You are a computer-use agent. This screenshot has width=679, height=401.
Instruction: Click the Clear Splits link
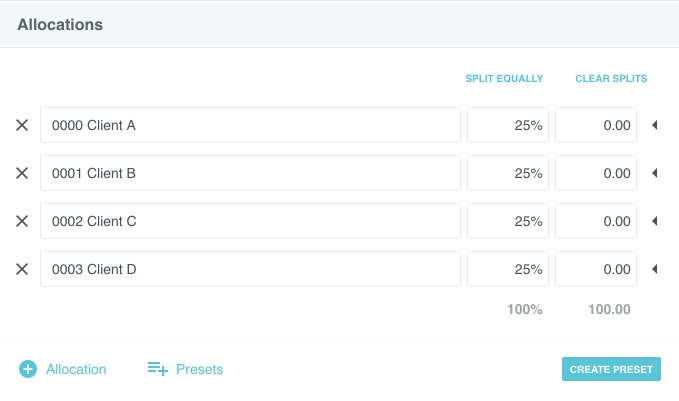coord(611,78)
